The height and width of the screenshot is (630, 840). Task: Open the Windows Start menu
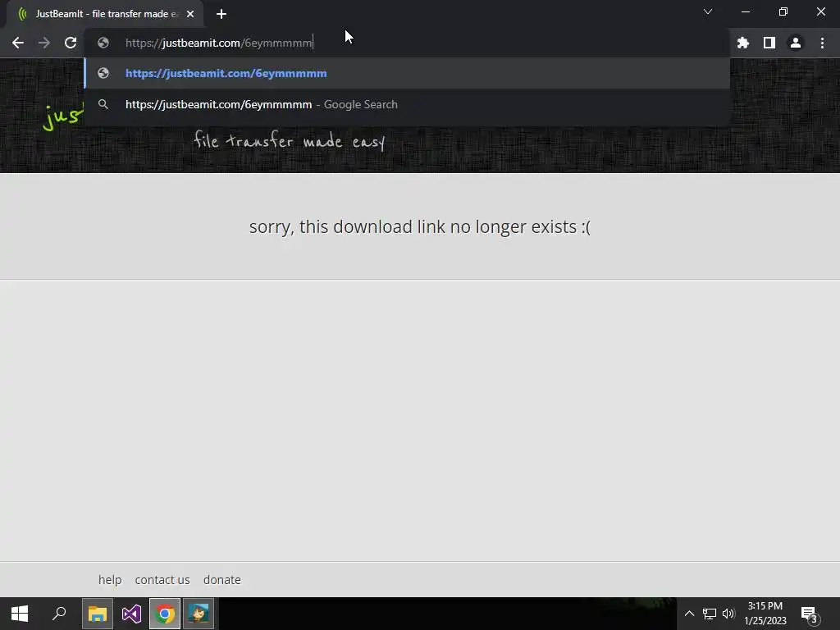tap(20, 614)
